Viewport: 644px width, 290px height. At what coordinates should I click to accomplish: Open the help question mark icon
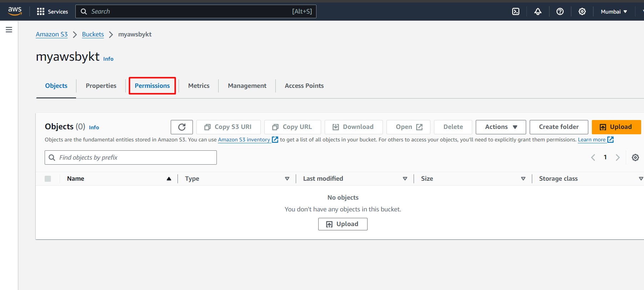coord(560,11)
